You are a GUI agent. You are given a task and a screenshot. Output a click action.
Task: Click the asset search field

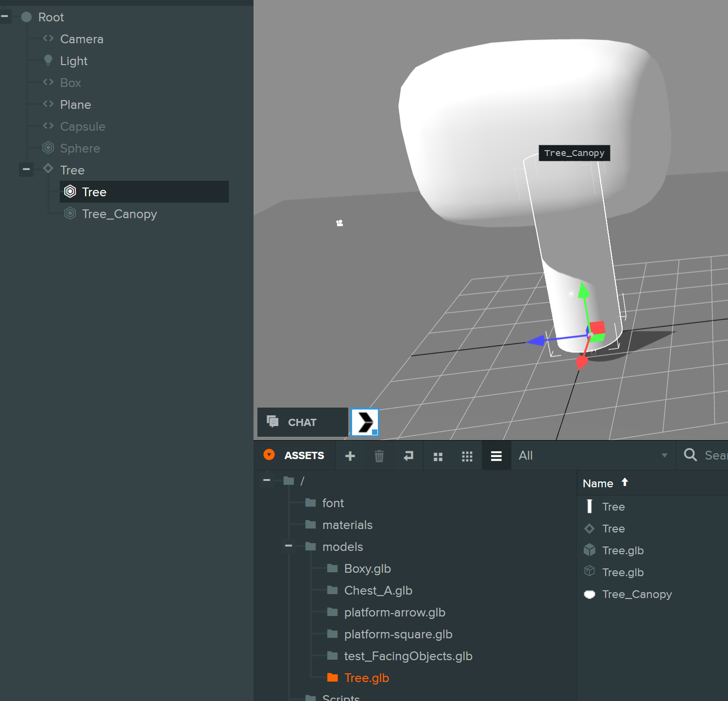(715, 456)
